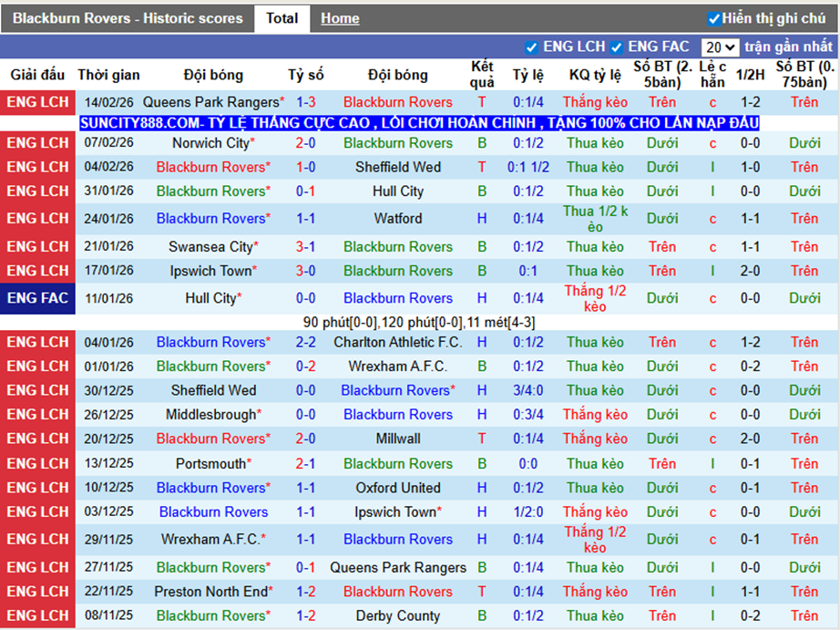840x630 pixels.
Task: Select the Thời gian column header
Action: click(108, 75)
